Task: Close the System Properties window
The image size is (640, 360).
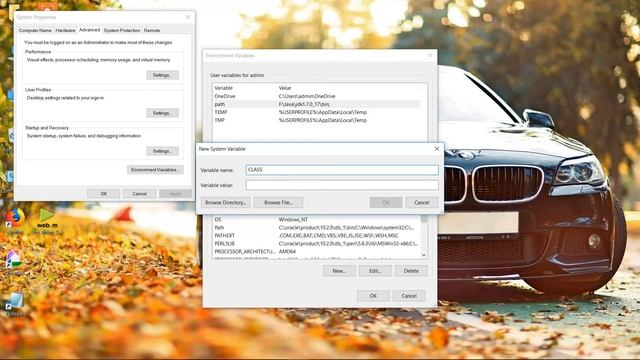Action: tap(188, 17)
